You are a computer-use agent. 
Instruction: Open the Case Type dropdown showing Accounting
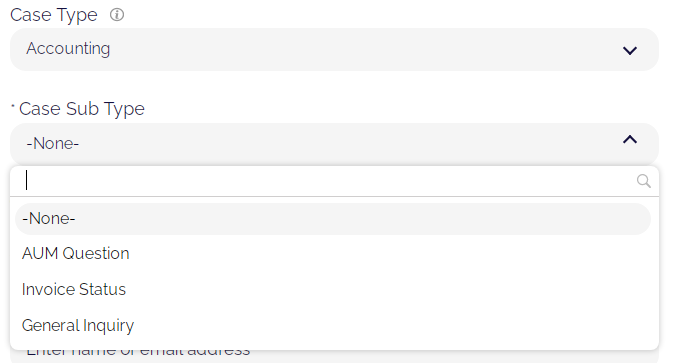[334, 49]
